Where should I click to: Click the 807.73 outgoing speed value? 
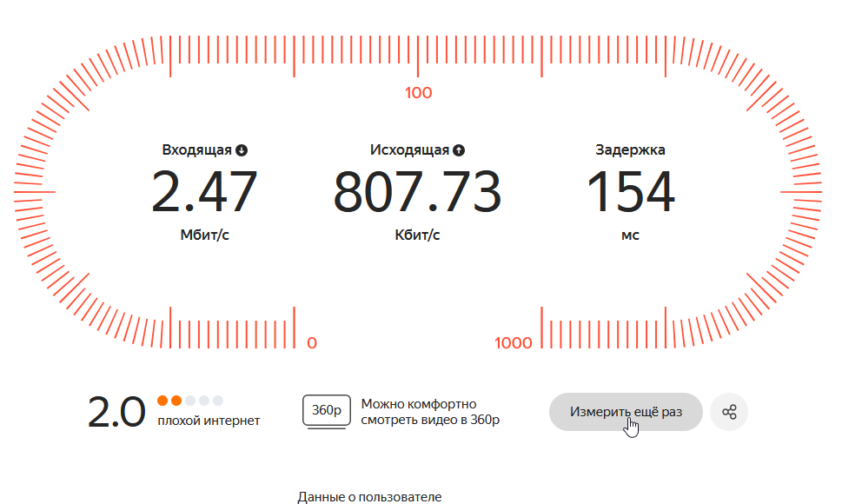(418, 193)
